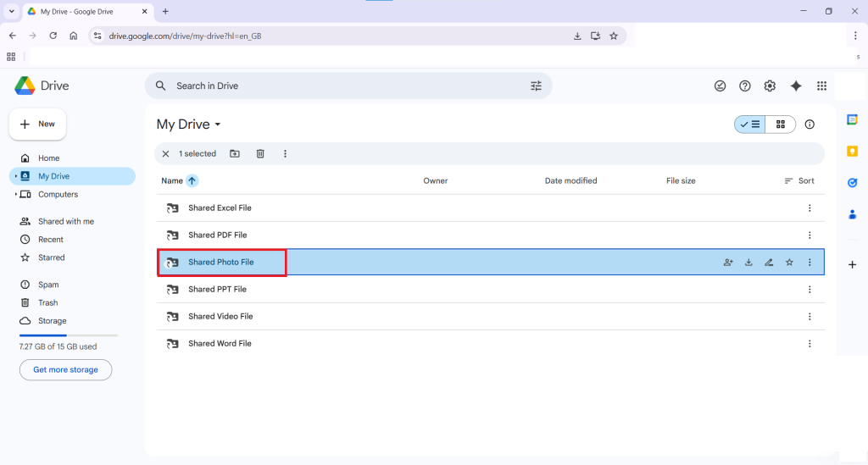
Task: Rename the Shared Photo File
Action: pyautogui.click(x=769, y=263)
